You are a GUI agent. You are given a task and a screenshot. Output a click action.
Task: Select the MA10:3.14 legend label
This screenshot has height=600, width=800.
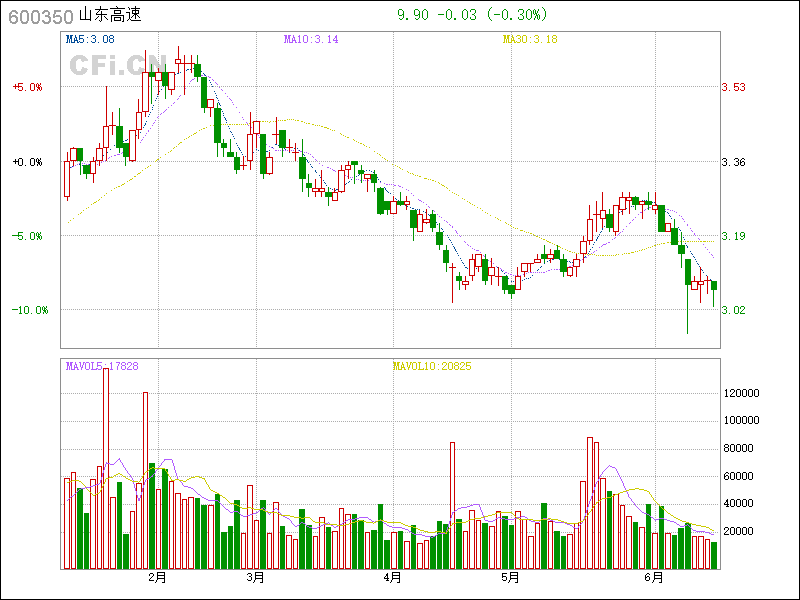coord(311,39)
